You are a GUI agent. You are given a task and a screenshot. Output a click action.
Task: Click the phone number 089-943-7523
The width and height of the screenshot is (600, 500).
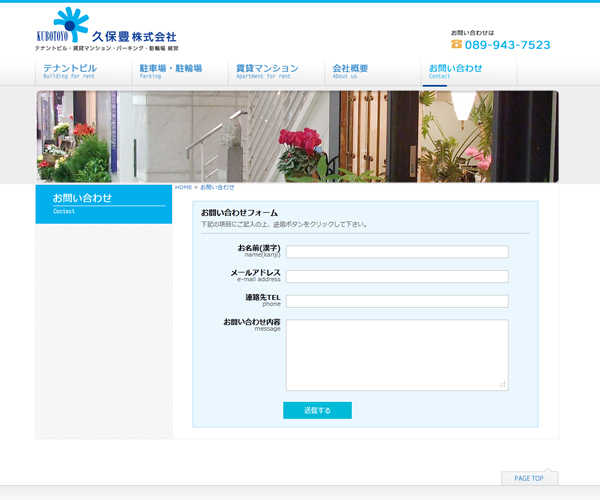tap(507, 45)
